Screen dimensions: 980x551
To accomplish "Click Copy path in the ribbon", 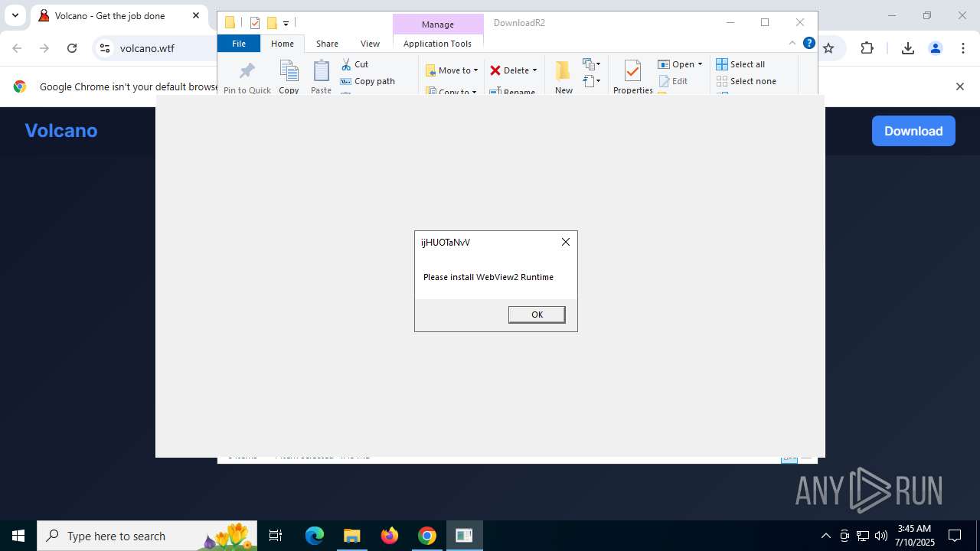I will point(367,81).
